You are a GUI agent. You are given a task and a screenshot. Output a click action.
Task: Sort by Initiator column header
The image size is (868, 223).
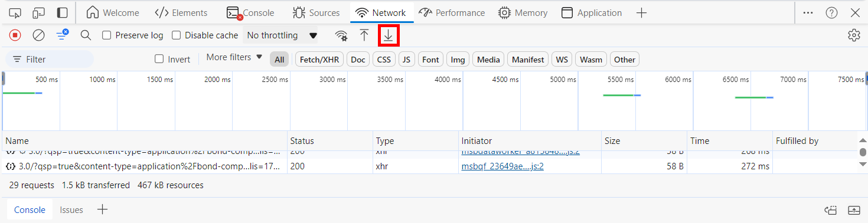(530, 141)
